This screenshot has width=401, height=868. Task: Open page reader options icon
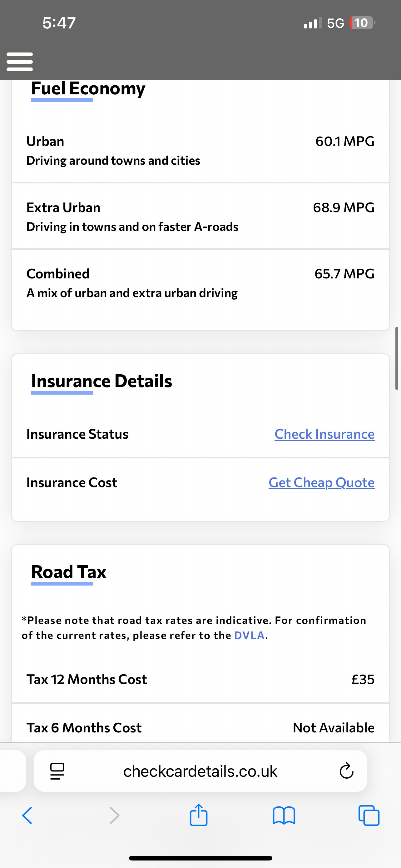pyautogui.click(x=57, y=771)
